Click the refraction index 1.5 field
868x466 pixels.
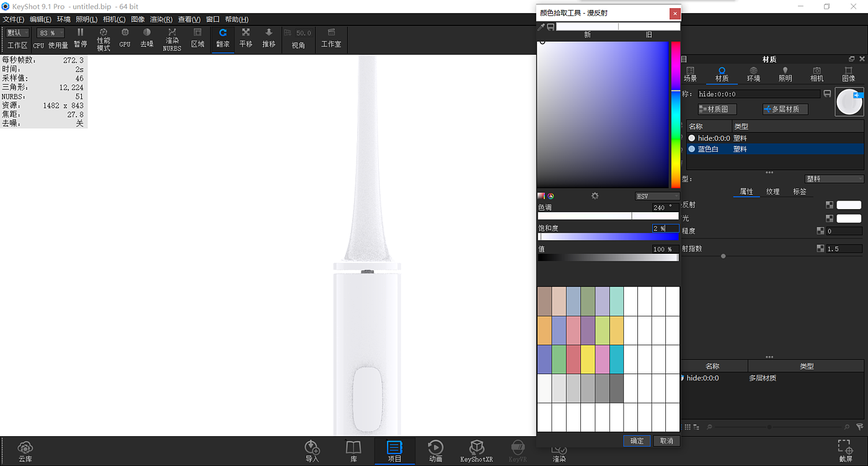[844, 249]
